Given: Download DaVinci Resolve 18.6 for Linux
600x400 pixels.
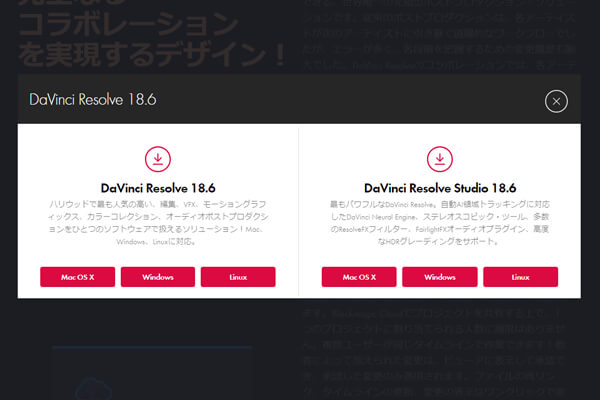Looking at the screenshot, I should click(238, 277).
